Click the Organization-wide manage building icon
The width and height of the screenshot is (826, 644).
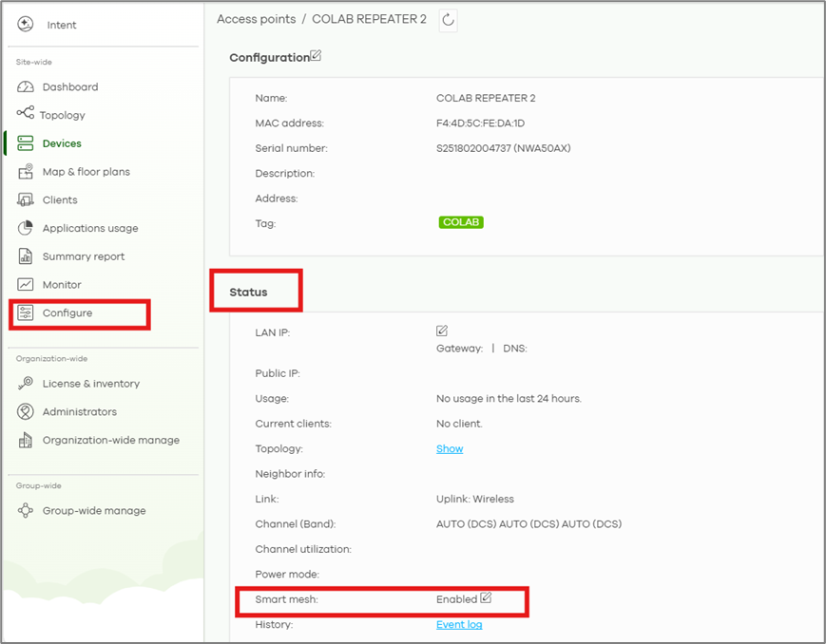pyautogui.click(x=26, y=440)
